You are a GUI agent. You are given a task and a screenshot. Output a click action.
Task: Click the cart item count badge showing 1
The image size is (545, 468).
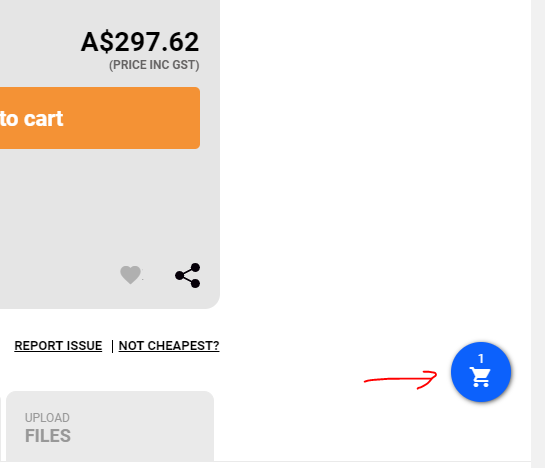click(481, 358)
